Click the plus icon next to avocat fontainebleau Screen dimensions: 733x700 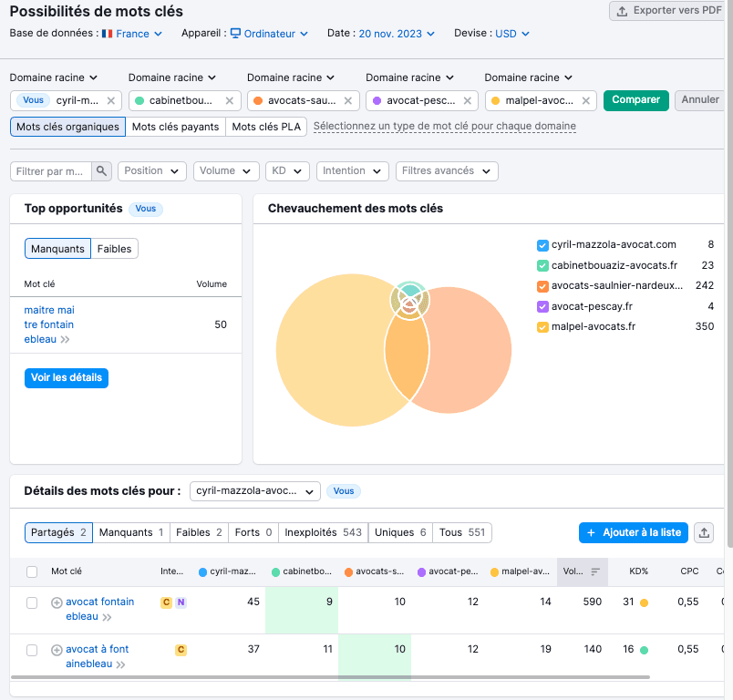click(57, 602)
